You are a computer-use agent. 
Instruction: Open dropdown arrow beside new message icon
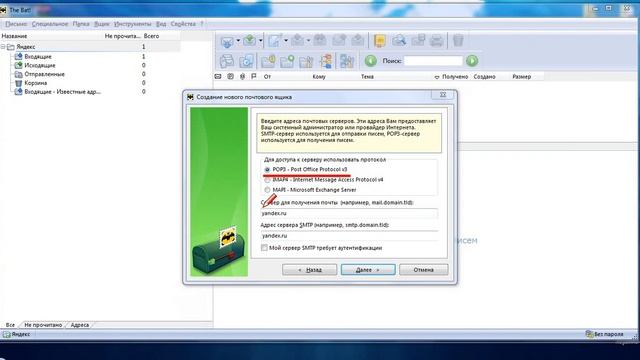pos(286,41)
